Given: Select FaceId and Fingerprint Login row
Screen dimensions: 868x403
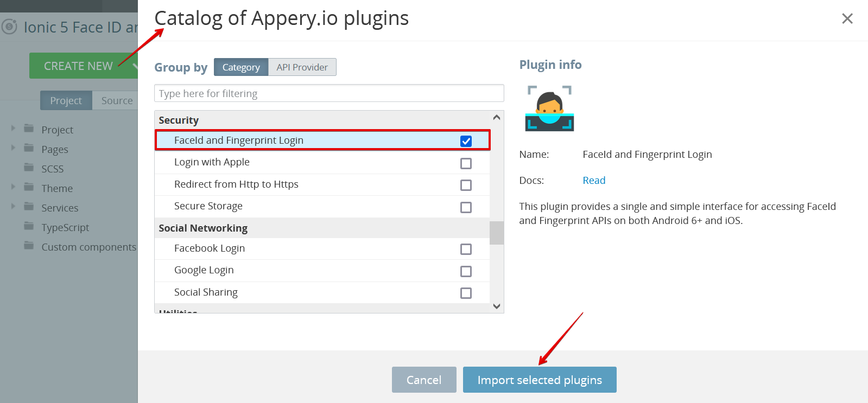Looking at the screenshot, I should 322,140.
